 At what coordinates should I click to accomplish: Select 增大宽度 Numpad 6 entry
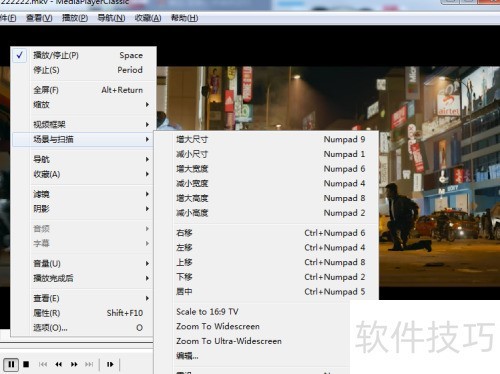coord(266,169)
